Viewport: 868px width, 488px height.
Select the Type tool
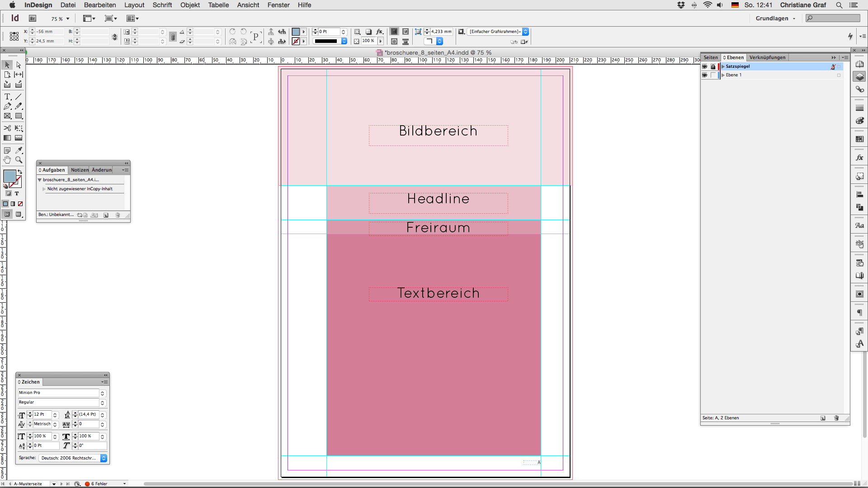pyautogui.click(x=7, y=96)
